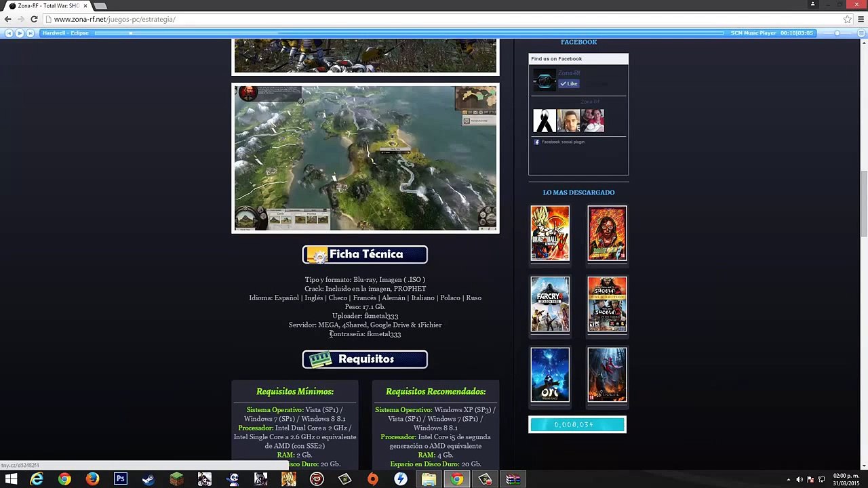The image size is (868, 488).
Task: Open the Chrome menu icon
Action: 861,19
